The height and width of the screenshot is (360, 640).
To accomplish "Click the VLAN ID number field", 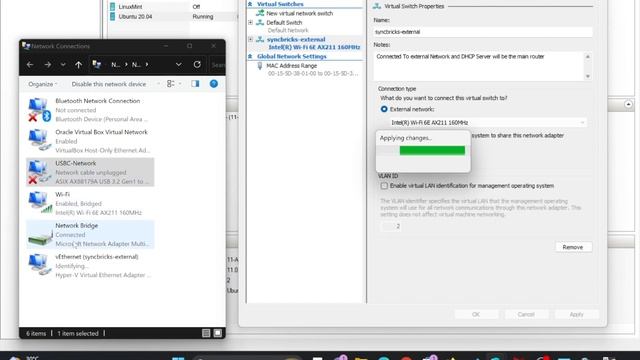I will [x=391, y=226].
